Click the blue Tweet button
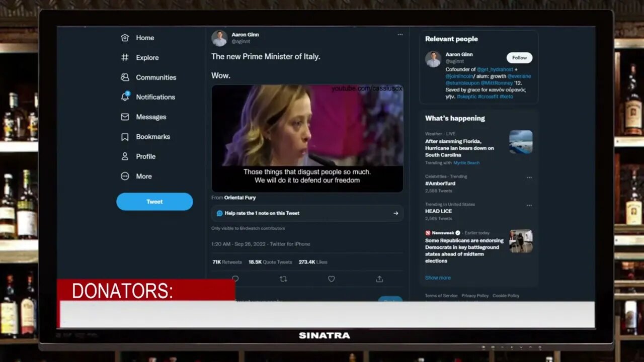Viewport: 644px width, 362px height. point(154,202)
